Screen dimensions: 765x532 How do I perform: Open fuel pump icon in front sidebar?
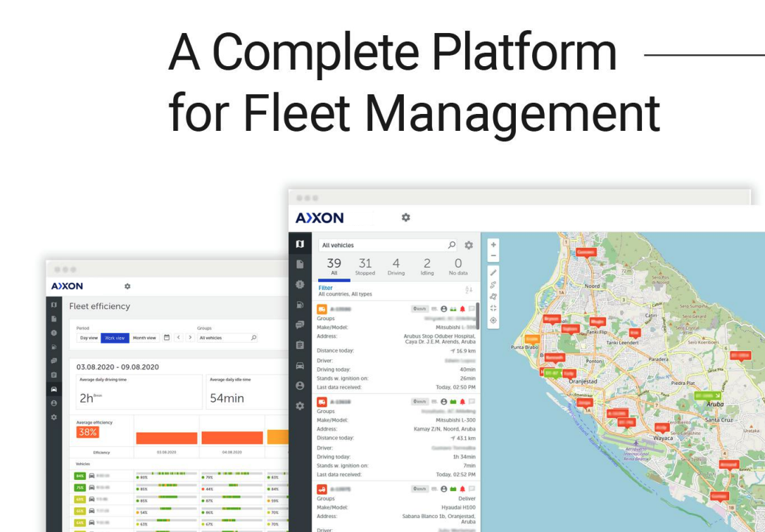tap(300, 305)
